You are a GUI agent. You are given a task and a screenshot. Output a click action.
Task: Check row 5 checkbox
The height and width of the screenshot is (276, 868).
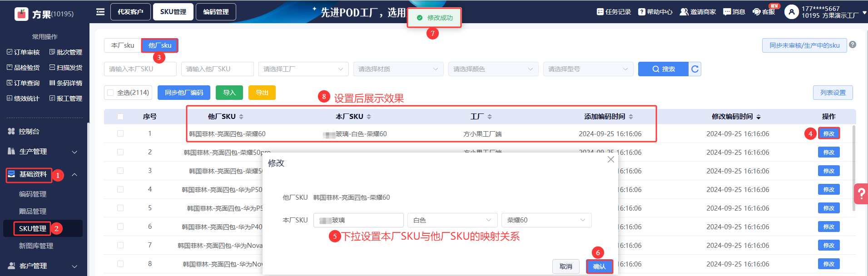pyautogui.click(x=120, y=208)
